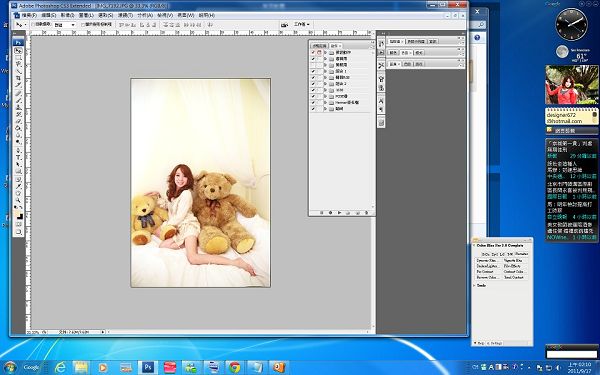The image size is (600, 375).
Task: Open the Actions panel flyout menu
Action: [x=371, y=47]
